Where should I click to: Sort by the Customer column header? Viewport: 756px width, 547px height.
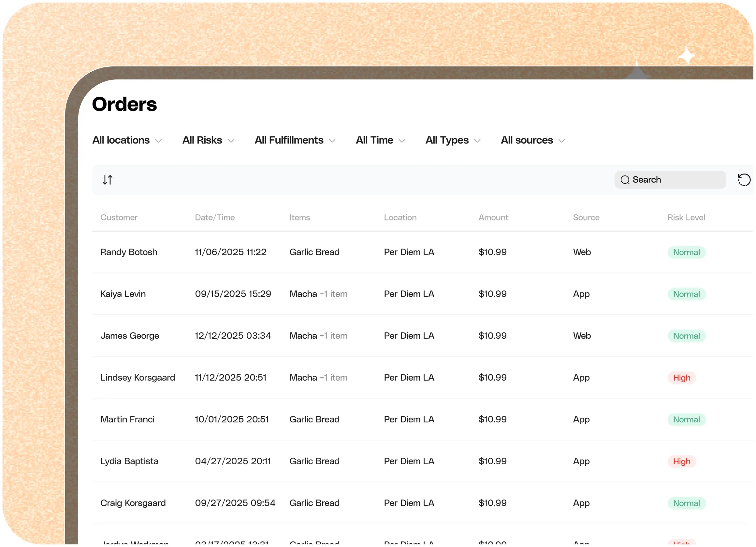[119, 217]
